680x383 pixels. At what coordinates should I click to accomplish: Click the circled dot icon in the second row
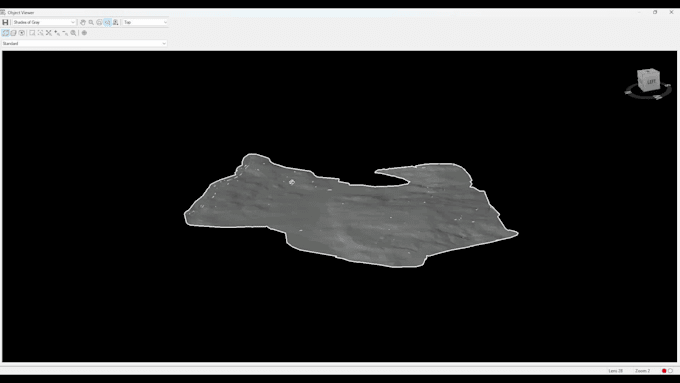coord(22,33)
